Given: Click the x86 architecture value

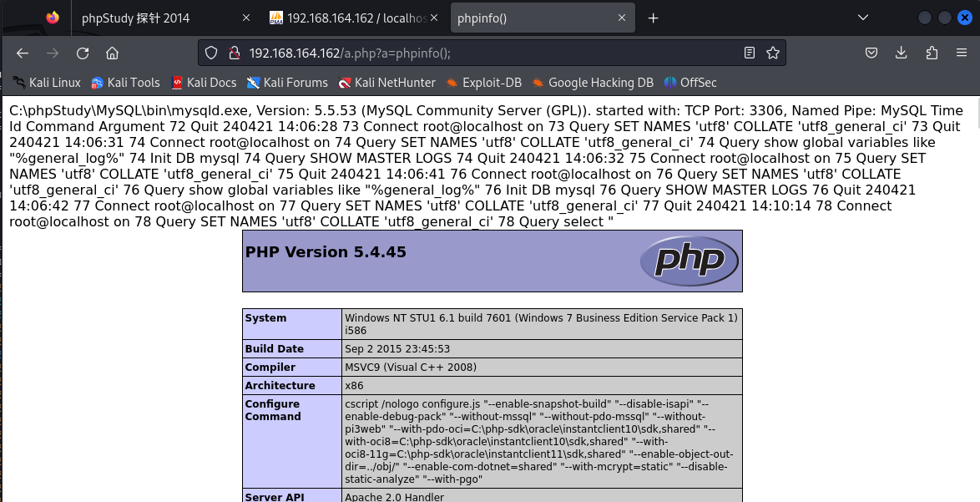Looking at the screenshot, I should coord(354,385).
